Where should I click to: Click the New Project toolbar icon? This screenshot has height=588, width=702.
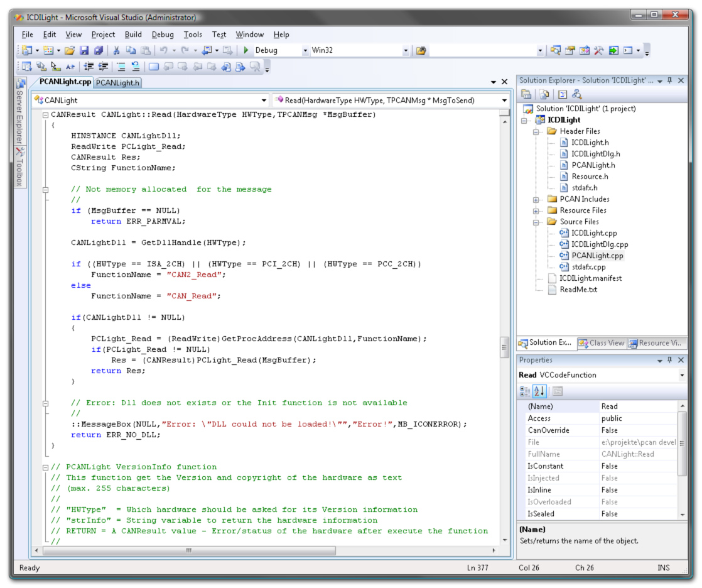(x=27, y=51)
